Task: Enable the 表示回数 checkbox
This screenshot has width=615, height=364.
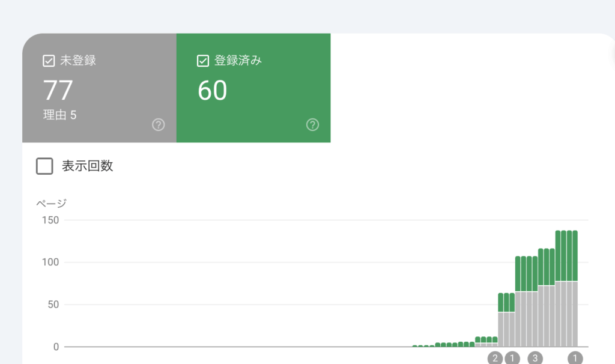Action: [x=44, y=166]
